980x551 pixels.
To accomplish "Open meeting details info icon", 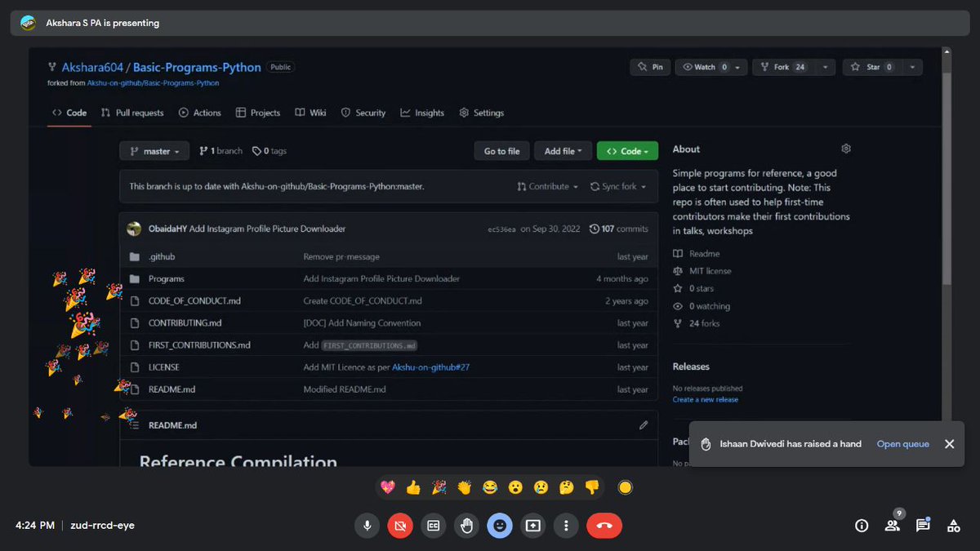I will pyautogui.click(x=862, y=526).
